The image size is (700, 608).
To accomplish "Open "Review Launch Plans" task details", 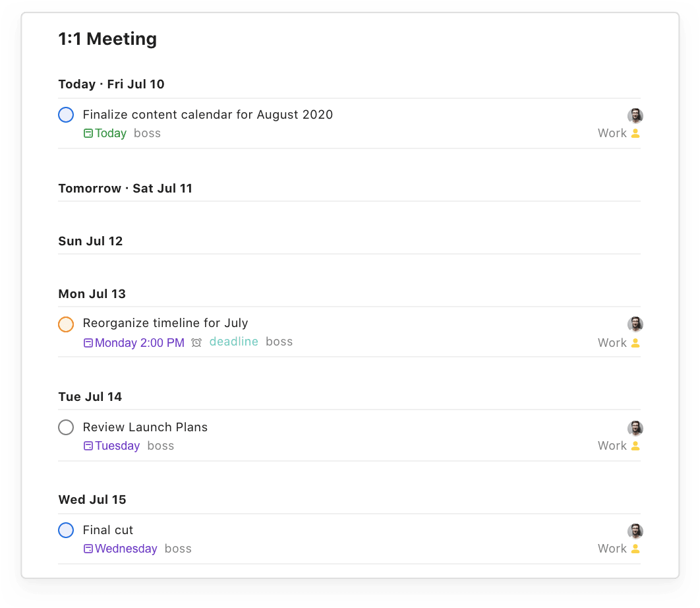I will [145, 427].
